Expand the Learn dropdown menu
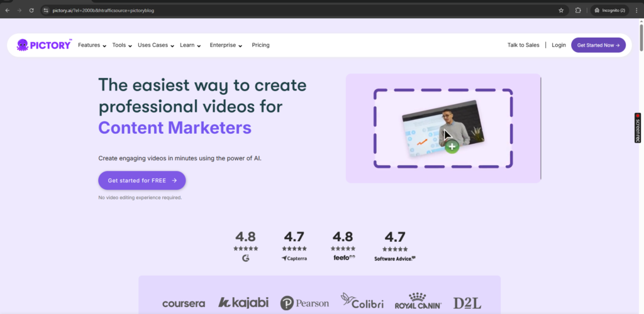The height and width of the screenshot is (314, 644). 190,45
